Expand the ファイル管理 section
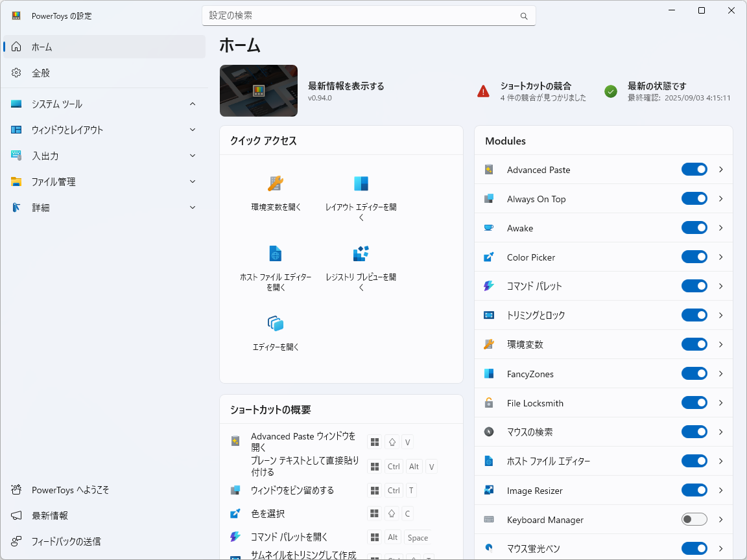Viewport: 747px width, 560px height. [192, 181]
